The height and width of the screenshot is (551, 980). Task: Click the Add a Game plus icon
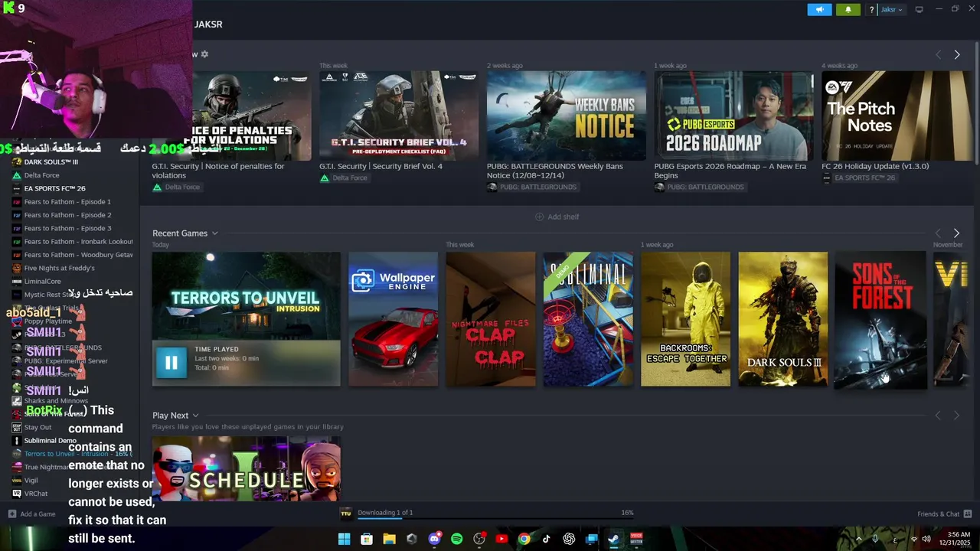pyautogui.click(x=11, y=514)
